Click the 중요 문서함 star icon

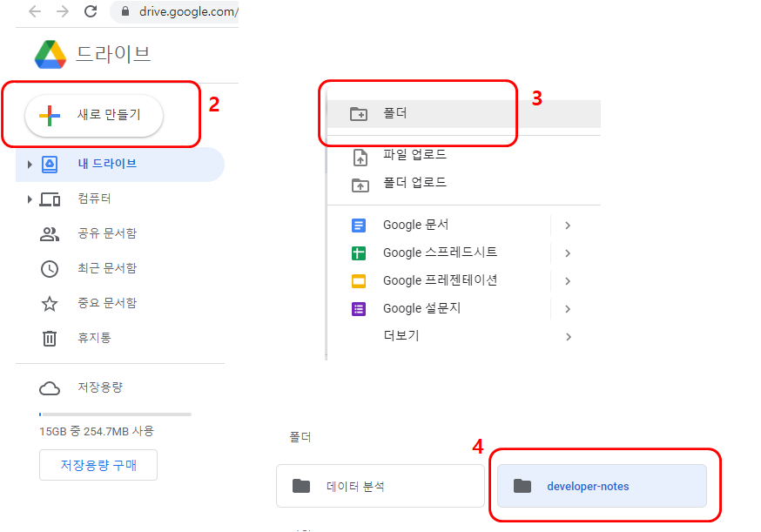[50, 304]
